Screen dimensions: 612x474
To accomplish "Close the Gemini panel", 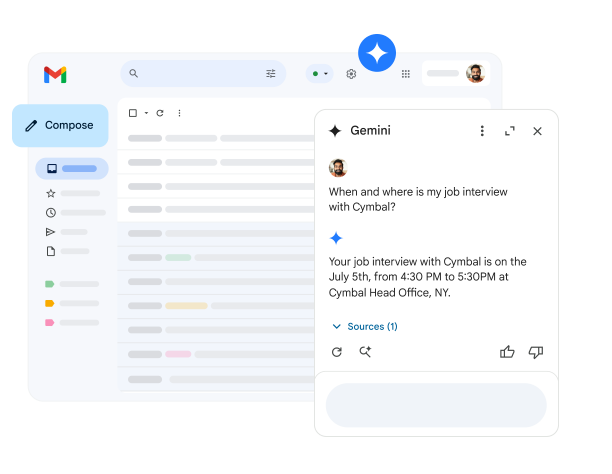I will [x=537, y=131].
